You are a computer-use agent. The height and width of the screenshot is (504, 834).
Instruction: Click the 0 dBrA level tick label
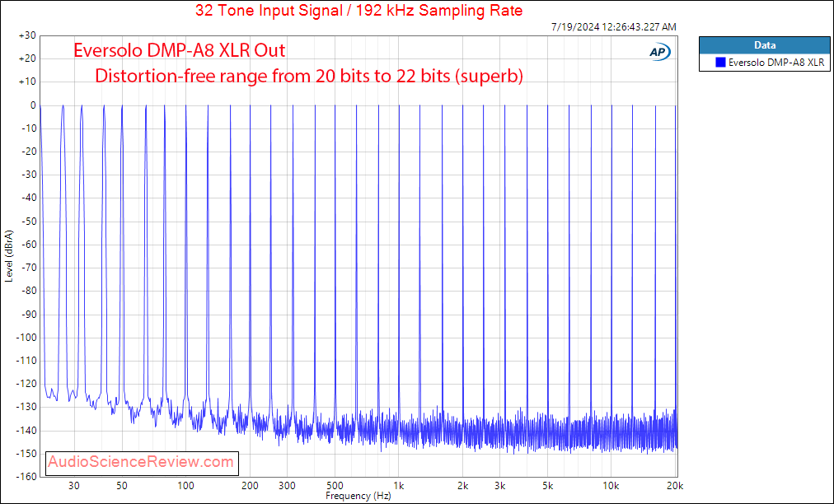click(33, 105)
